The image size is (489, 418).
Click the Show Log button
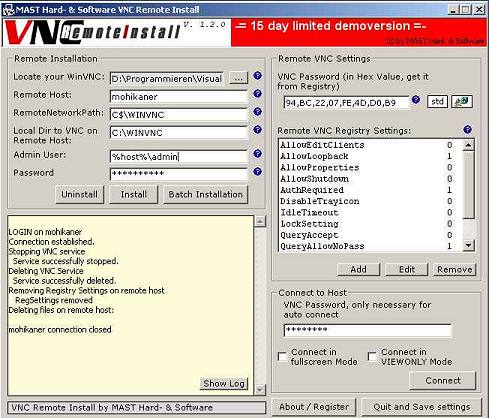(x=224, y=384)
